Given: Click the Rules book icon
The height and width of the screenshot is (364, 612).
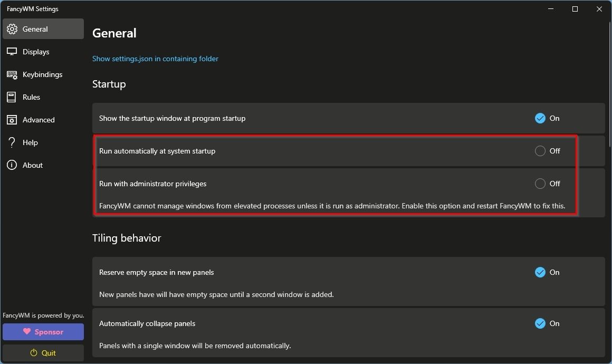Looking at the screenshot, I should 12,97.
